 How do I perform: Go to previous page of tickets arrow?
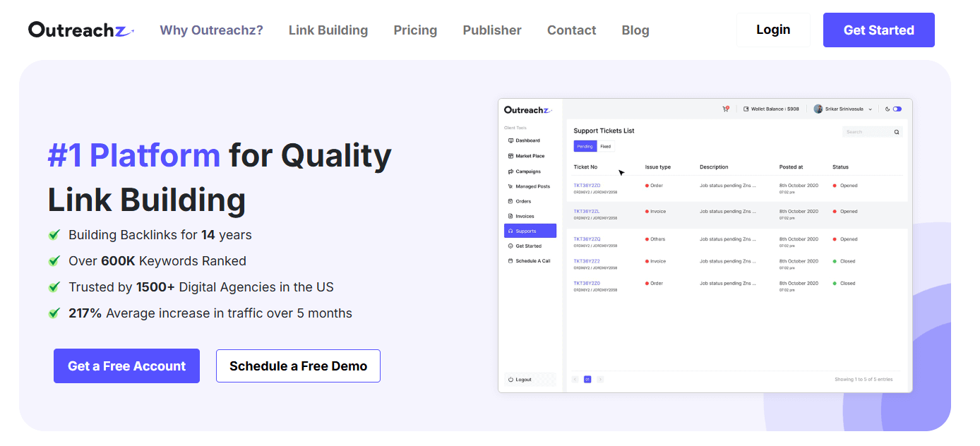[575, 380]
